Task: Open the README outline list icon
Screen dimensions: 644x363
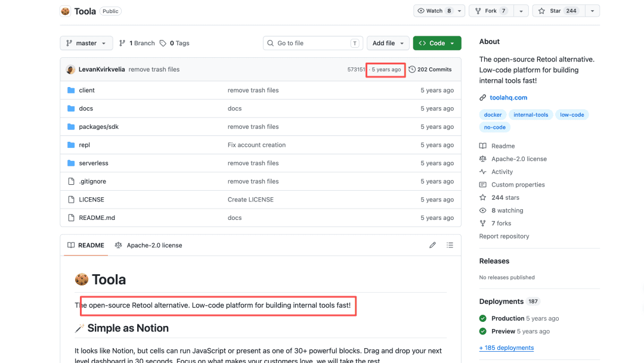Action: pyautogui.click(x=450, y=245)
